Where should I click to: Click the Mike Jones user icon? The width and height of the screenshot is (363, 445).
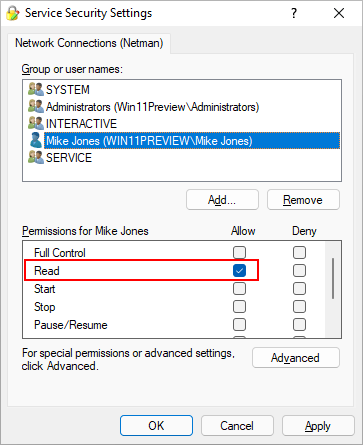coord(36,140)
